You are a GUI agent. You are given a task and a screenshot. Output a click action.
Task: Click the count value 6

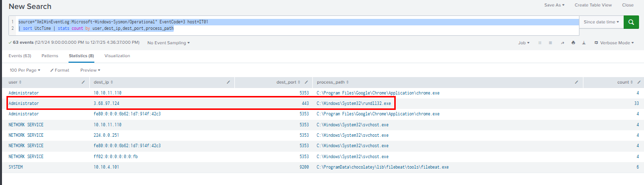click(638, 167)
